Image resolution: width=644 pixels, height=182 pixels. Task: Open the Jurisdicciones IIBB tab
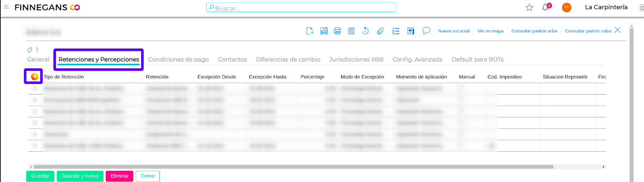pyautogui.click(x=356, y=59)
